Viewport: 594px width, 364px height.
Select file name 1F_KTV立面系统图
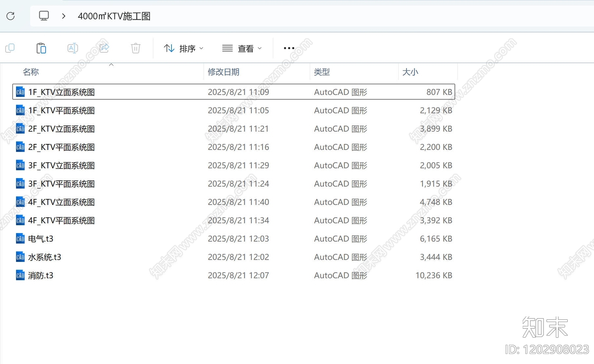click(62, 92)
